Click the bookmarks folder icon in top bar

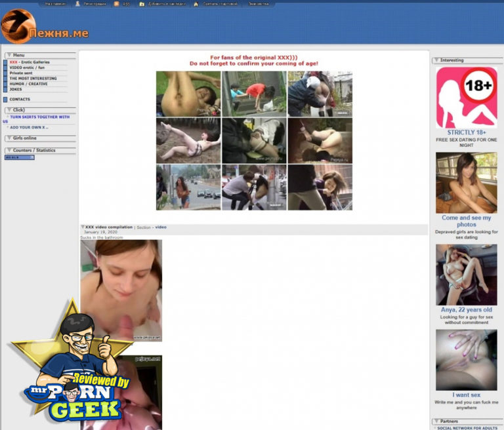[142, 4]
